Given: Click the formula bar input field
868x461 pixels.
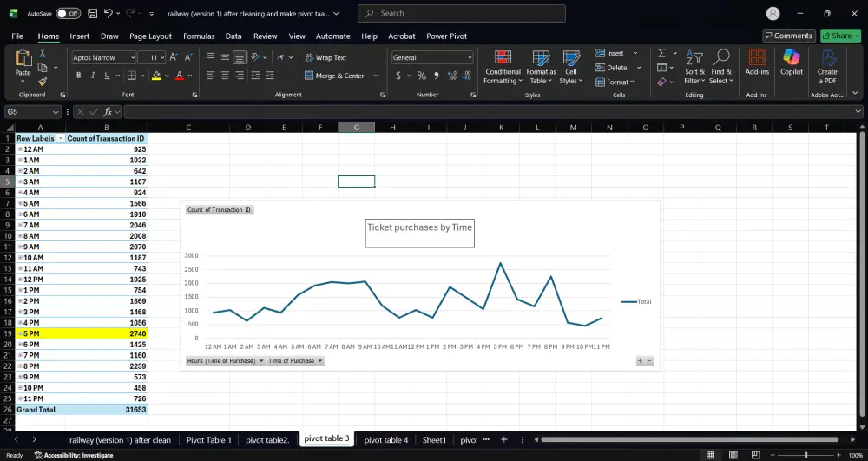Looking at the screenshot, I should [490, 112].
